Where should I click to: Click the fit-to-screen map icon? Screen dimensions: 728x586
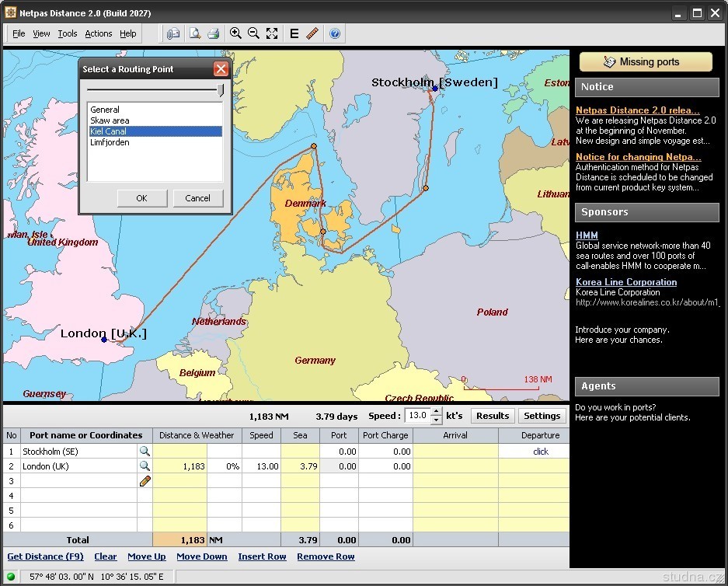pyautogui.click(x=272, y=33)
